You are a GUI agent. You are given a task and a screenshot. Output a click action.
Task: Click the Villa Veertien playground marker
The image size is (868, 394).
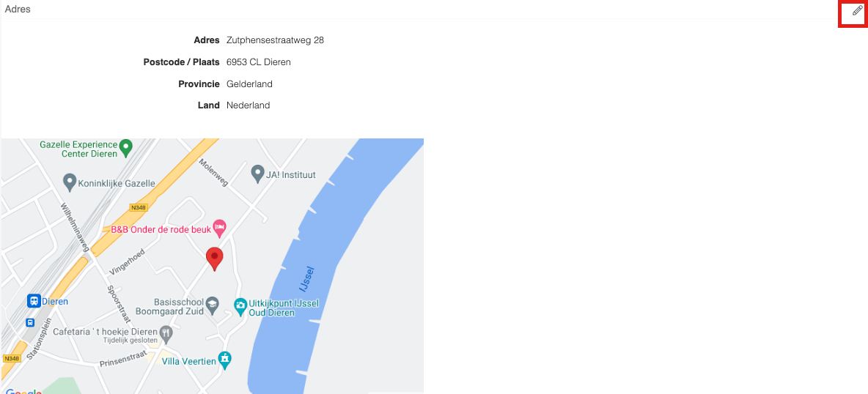224,359
